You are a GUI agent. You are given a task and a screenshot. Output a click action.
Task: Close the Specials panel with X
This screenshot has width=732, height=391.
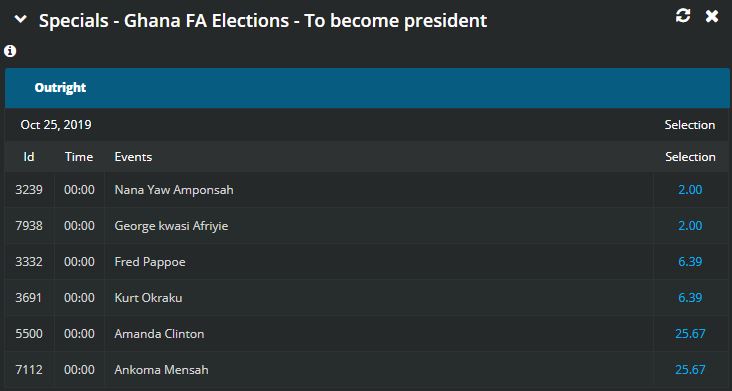[x=712, y=16]
